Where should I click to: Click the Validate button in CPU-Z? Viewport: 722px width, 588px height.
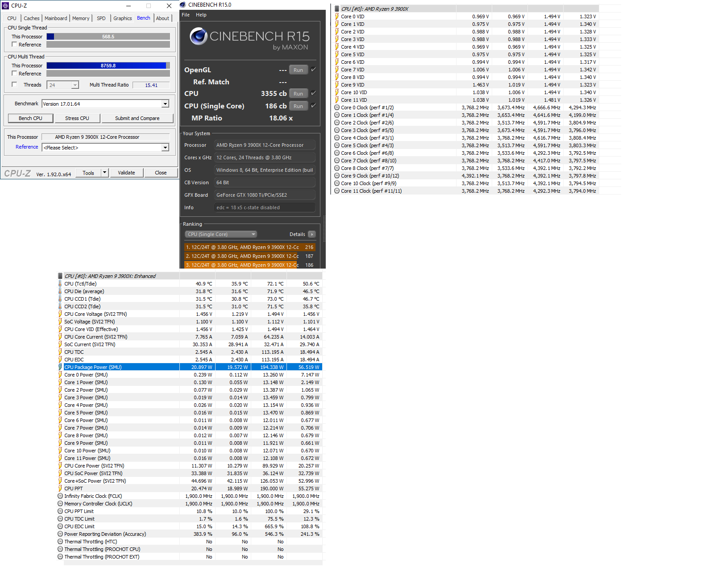pos(126,173)
